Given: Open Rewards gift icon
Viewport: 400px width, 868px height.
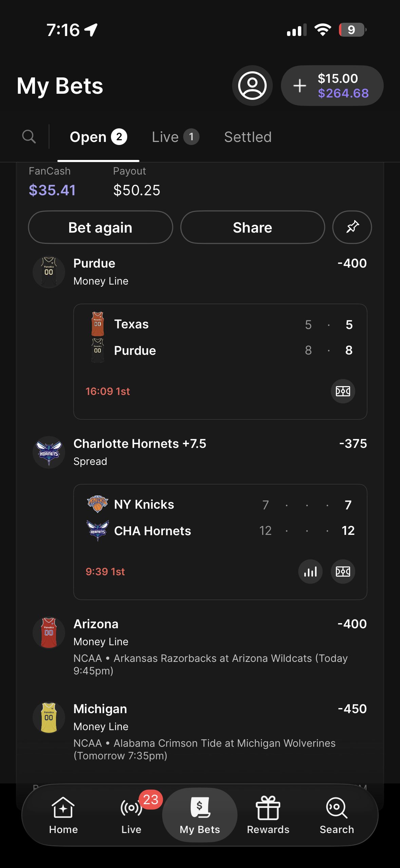Looking at the screenshot, I should [268, 815].
